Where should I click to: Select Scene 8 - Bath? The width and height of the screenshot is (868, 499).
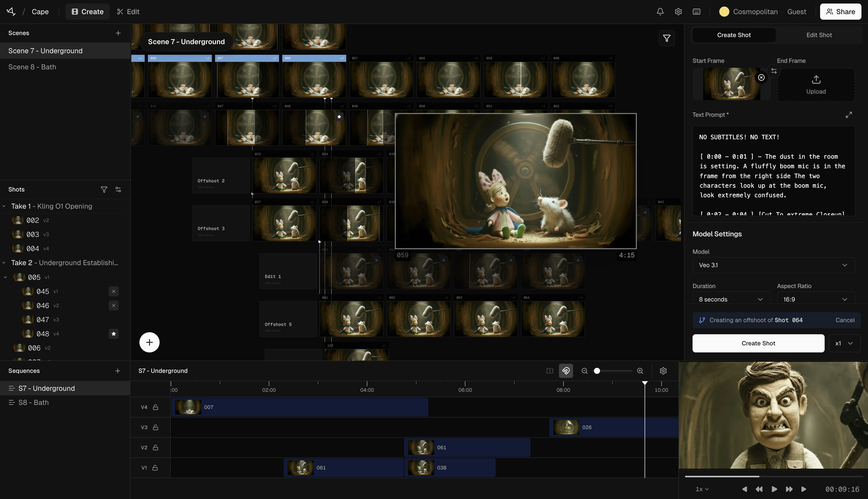(x=32, y=67)
